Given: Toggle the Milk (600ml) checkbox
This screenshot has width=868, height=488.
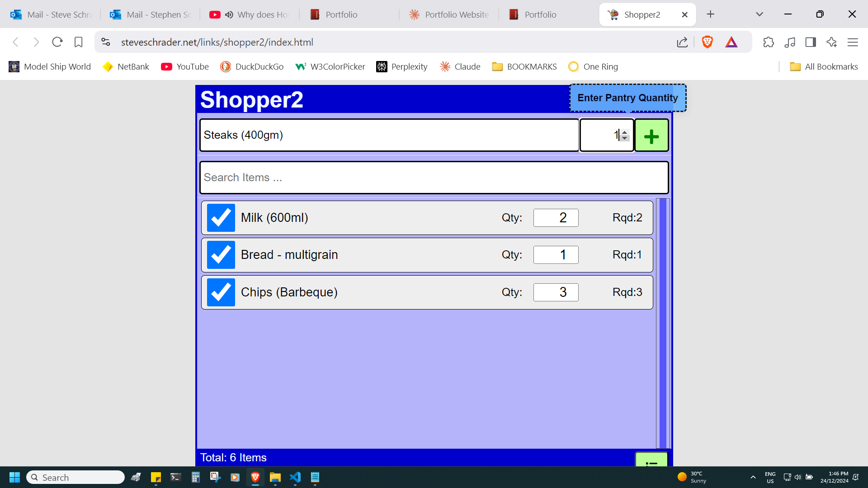Looking at the screenshot, I should [x=221, y=217].
